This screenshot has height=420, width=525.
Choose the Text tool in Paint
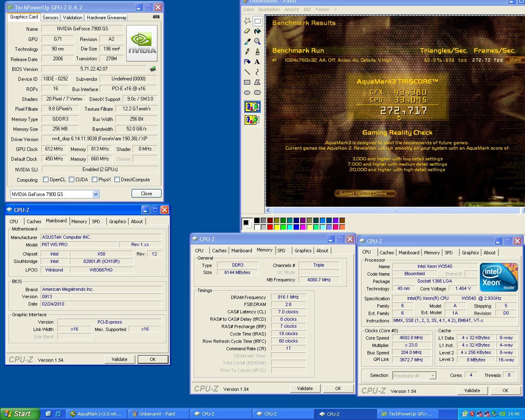(x=258, y=62)
